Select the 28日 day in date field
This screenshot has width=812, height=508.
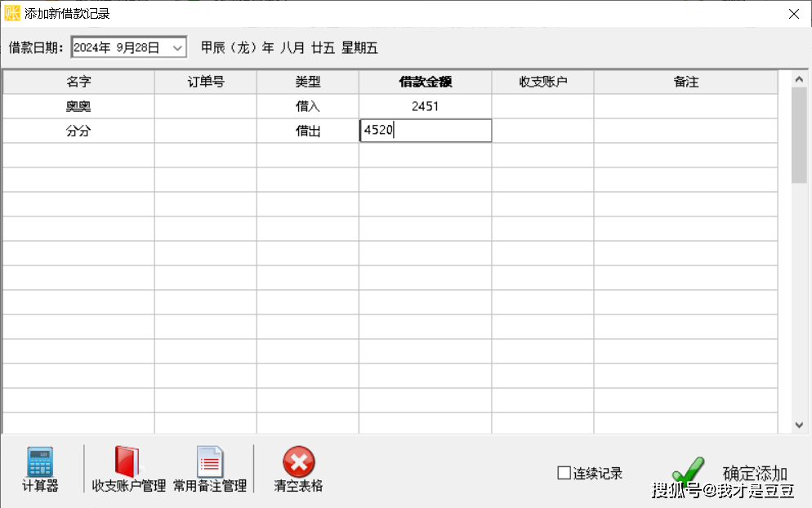pos(147,47)
